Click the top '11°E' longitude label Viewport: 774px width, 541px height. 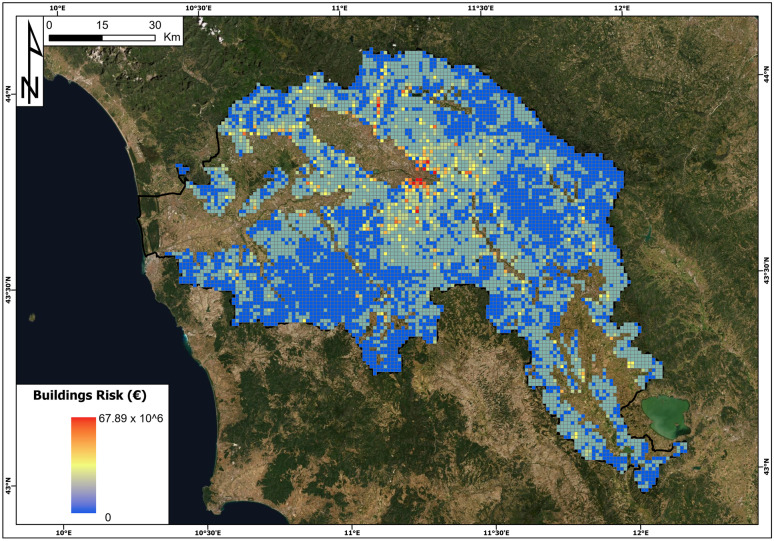click(340, 8)
